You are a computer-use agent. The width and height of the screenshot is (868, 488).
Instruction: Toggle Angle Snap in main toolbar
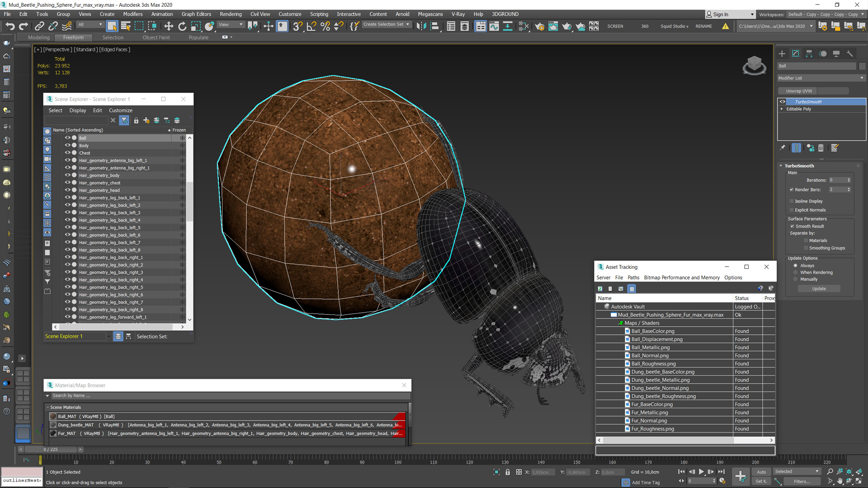[x=311, y=26]
